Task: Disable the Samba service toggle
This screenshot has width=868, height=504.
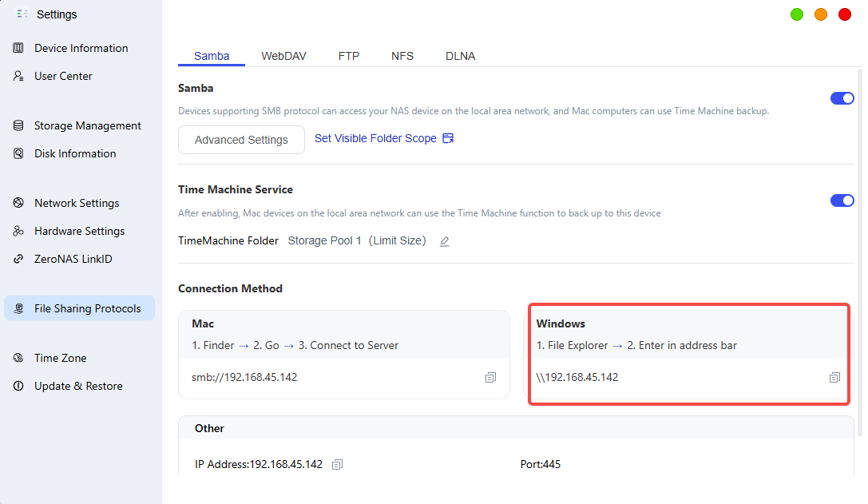Action: pos(842,98)
